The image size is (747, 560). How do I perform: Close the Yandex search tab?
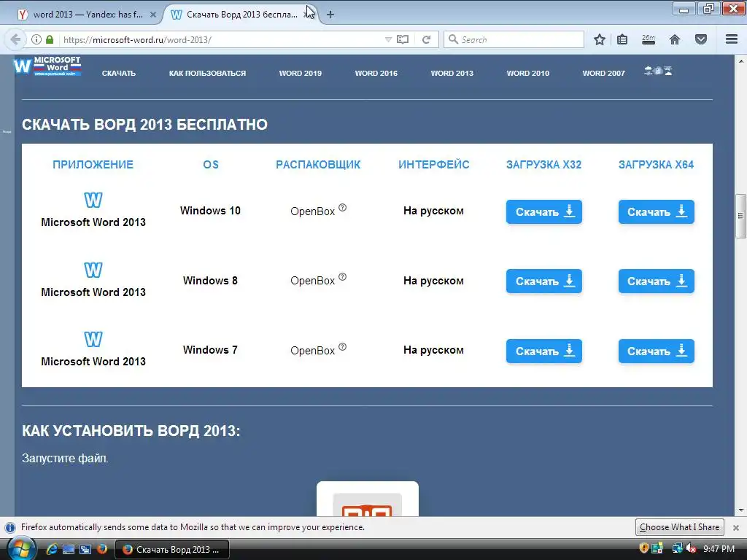coord(153,15)
